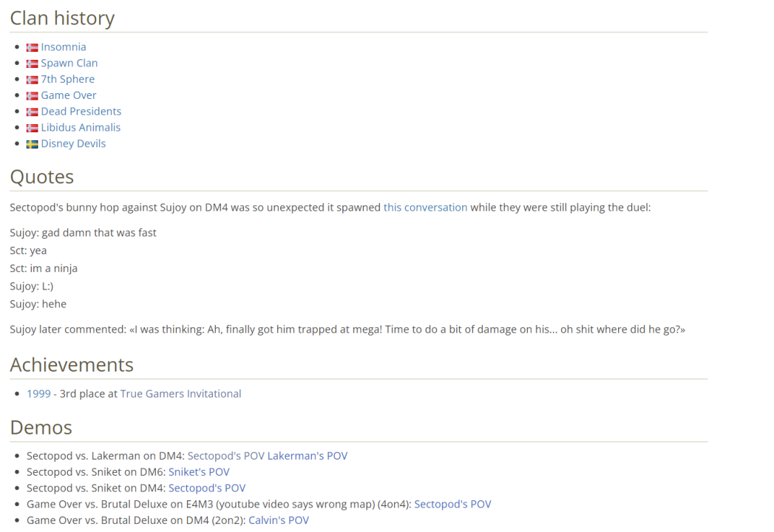774x532 pixels.
Task: Click the Norwegian flag icon beside Insomnia
Action: pos(32,47)
